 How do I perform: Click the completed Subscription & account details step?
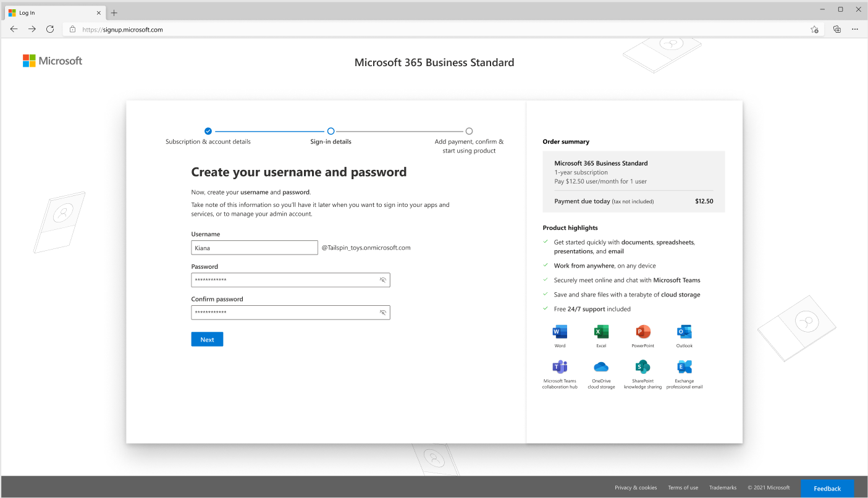point(208,131)
